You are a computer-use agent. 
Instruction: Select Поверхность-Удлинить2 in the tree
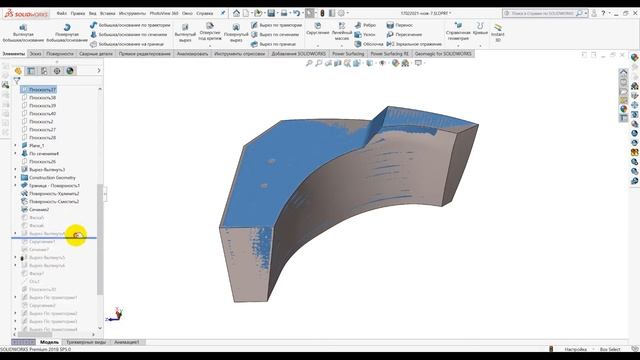[x=50, y=193]
